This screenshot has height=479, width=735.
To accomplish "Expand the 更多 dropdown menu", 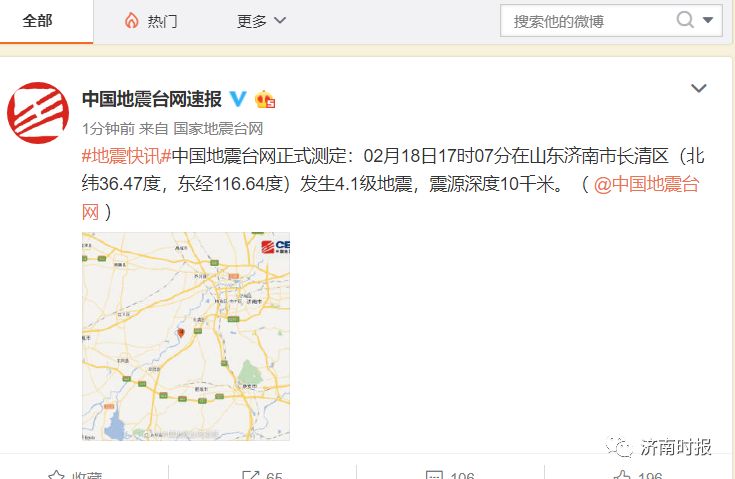I will (261, 21).
